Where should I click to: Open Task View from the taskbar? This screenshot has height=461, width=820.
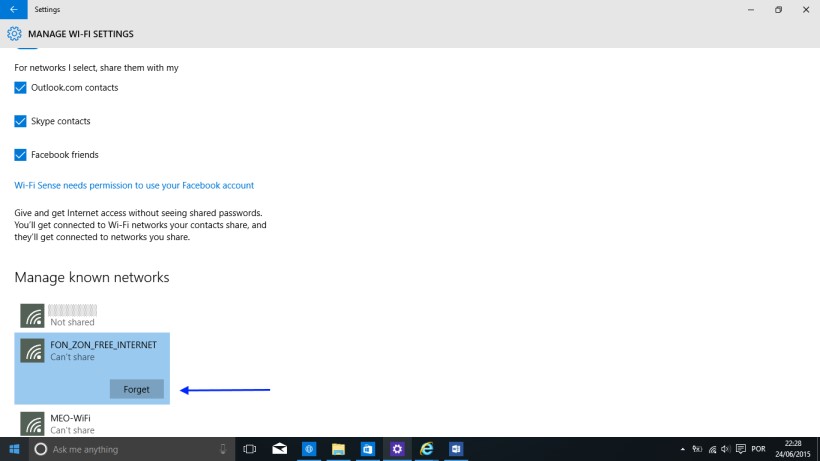[250, 449]
